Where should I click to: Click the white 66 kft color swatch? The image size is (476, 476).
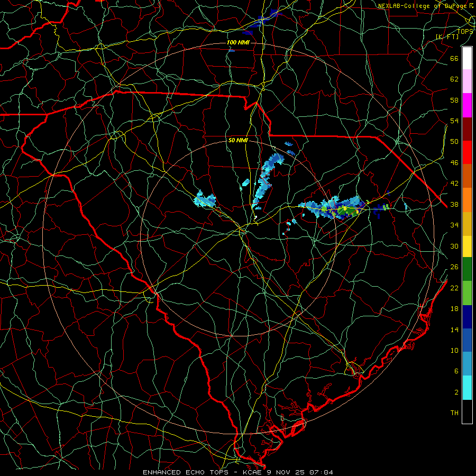tap(467, 58)
